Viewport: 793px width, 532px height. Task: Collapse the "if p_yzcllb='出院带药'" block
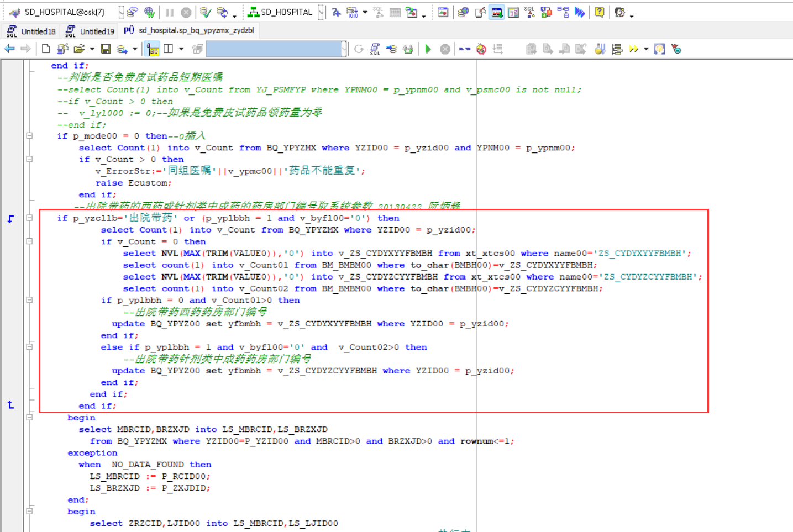tap(29, 218)
